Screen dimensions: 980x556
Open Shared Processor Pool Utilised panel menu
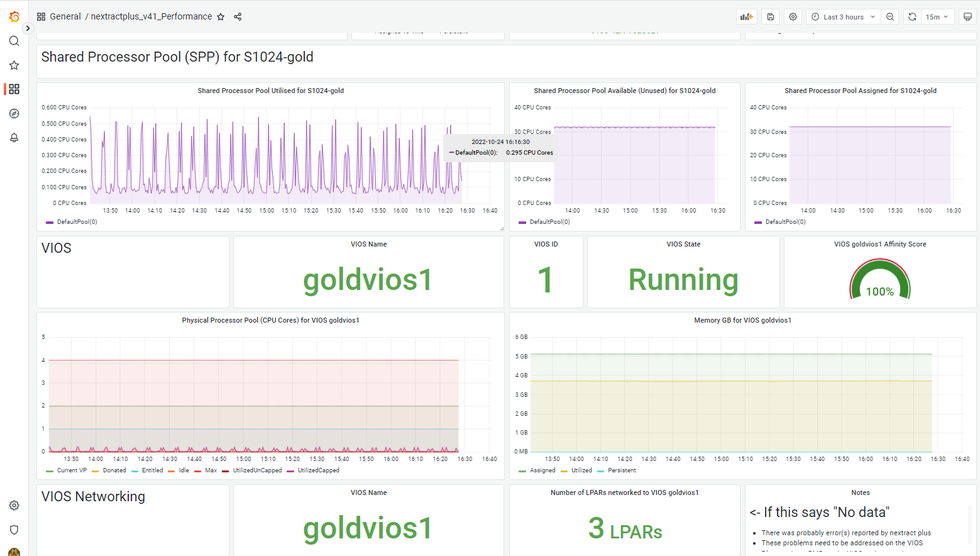tap(270, 91)
